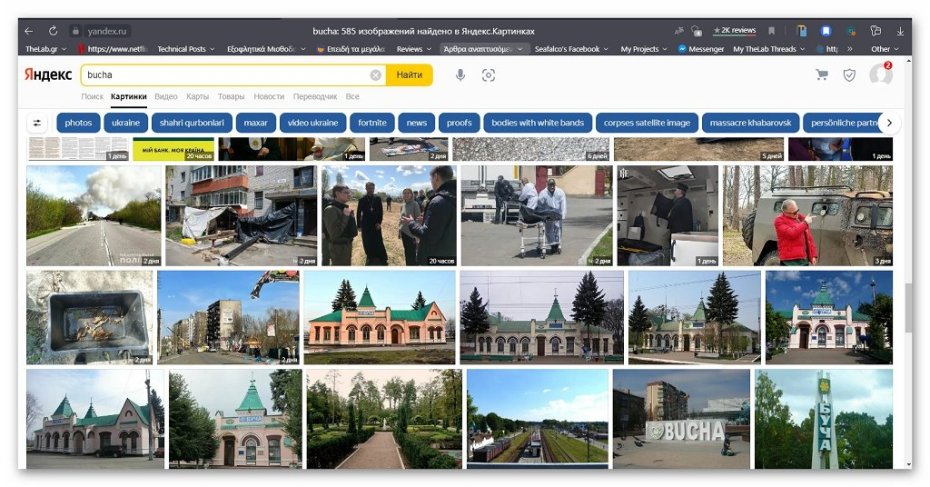Open the vertical БУЧА stele thumbnail

pyautogui.click(x=823, y=419)
